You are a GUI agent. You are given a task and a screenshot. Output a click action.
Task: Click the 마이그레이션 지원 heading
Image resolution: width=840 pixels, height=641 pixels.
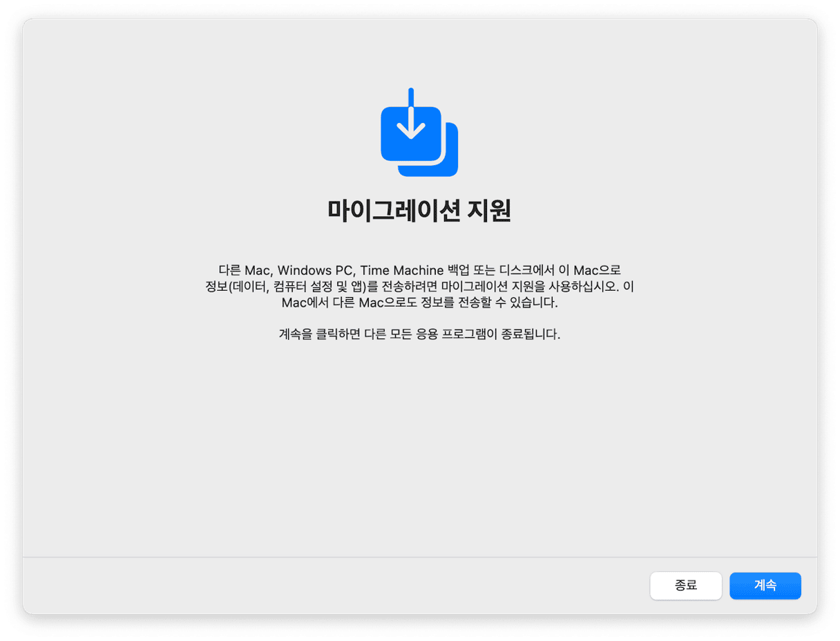click(x=419, y=211)
